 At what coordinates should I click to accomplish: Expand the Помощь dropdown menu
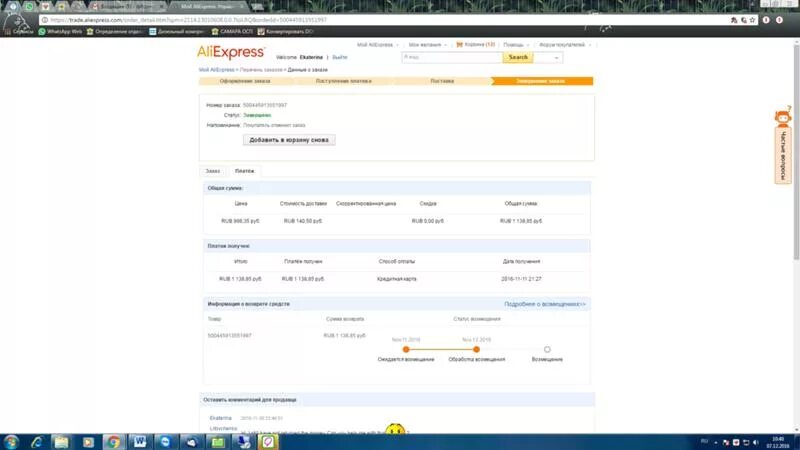[x=516, y=45]
